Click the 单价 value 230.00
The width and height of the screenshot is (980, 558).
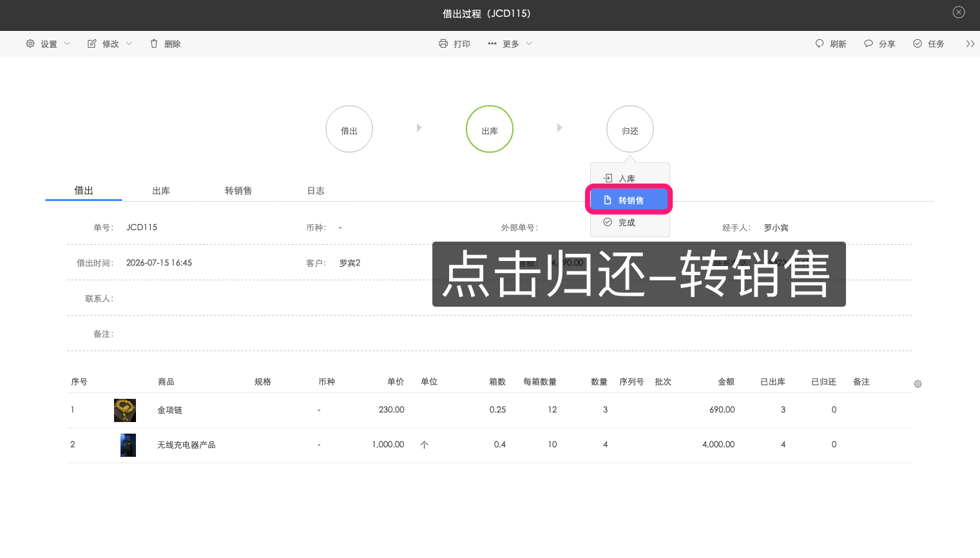(x=392, y=410)
